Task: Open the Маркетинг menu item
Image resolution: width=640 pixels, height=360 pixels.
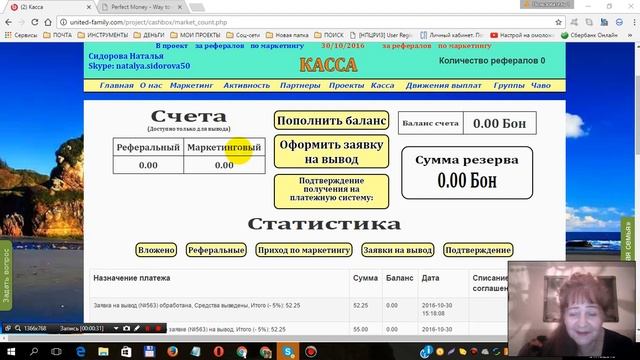Action: (191, 85)
